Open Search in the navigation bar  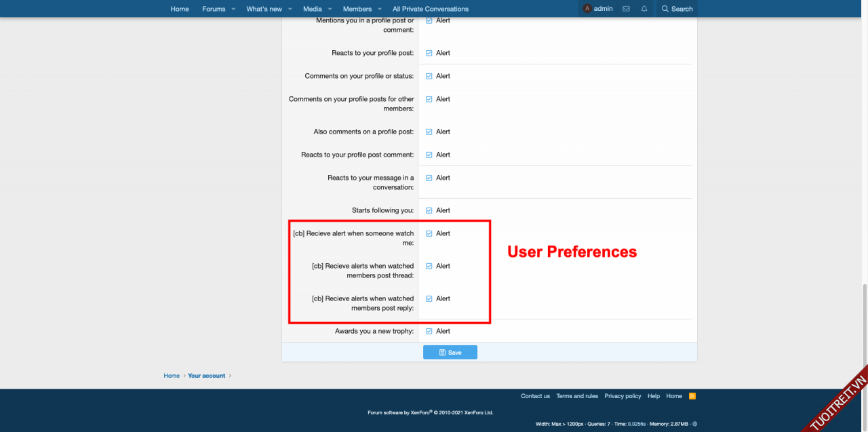(x=677, y=9)
